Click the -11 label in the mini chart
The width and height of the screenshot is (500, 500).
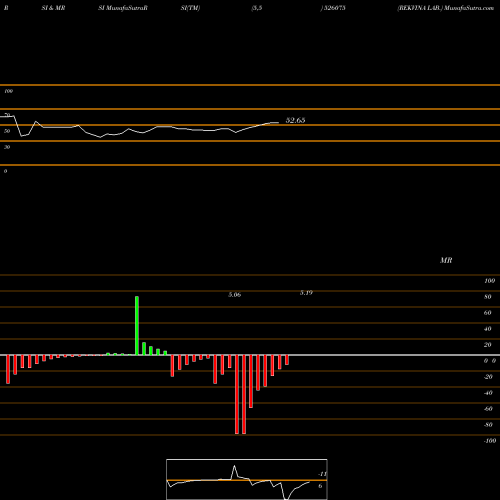point(322,474)
